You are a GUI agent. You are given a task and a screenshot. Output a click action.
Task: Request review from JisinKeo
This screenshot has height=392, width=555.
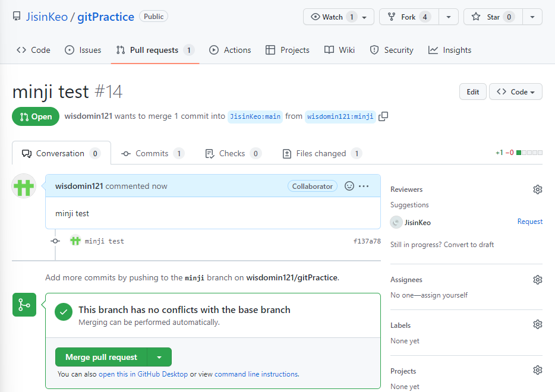point(529,222)
